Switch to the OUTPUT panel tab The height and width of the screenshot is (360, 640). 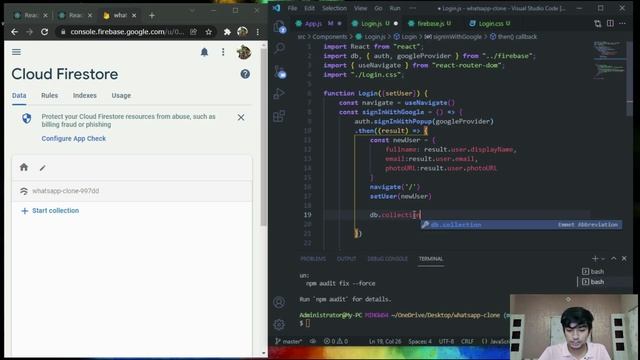pyautogui.click(x=346, y=259)
